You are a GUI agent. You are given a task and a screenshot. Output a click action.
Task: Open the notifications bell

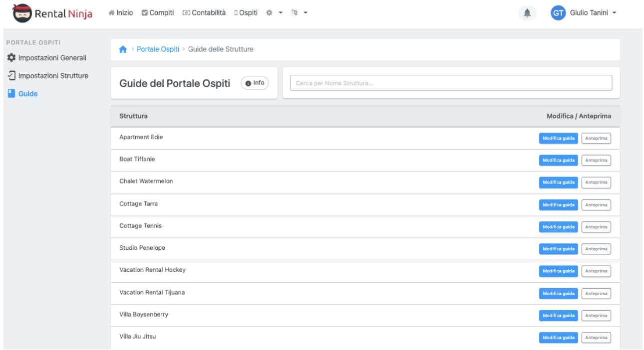[x=527, y=13]
